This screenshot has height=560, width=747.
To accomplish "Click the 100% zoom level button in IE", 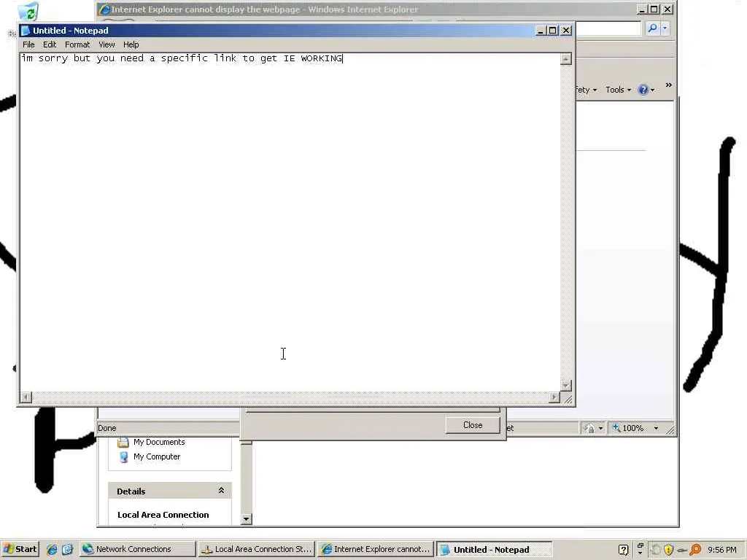I will (x=629, y=428).
